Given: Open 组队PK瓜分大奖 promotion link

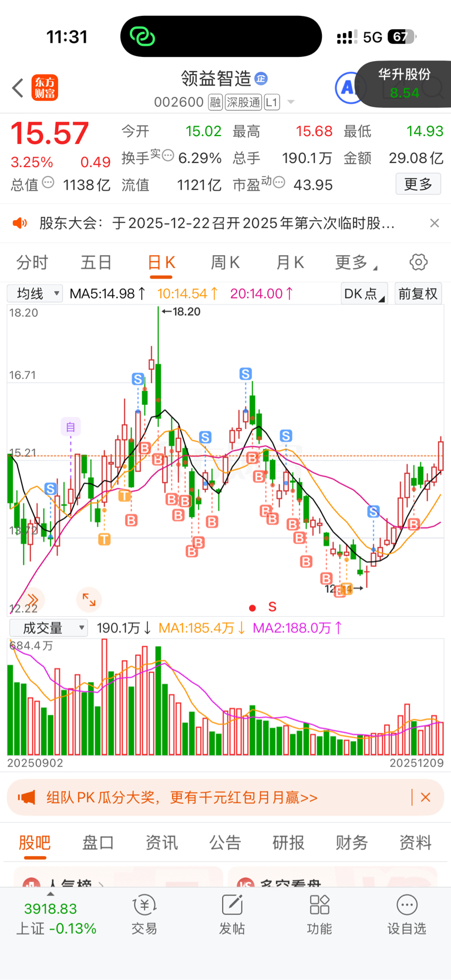Looking at the screenshot, I should (182, 797).
